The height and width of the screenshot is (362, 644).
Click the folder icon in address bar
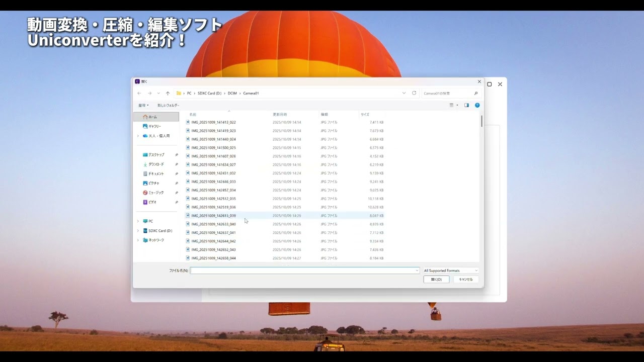coord(179,93)
